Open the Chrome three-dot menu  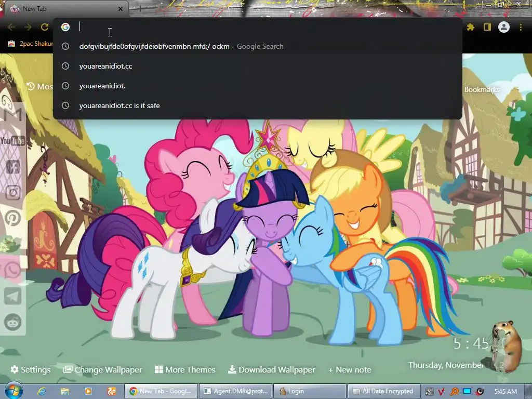coord(521,27)
